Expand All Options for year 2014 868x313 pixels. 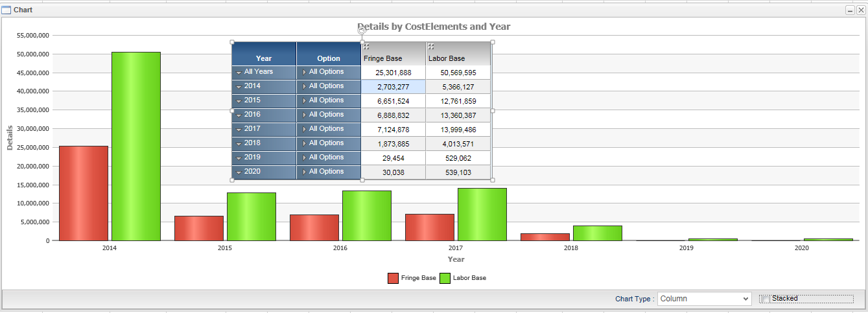click(303, 87)
